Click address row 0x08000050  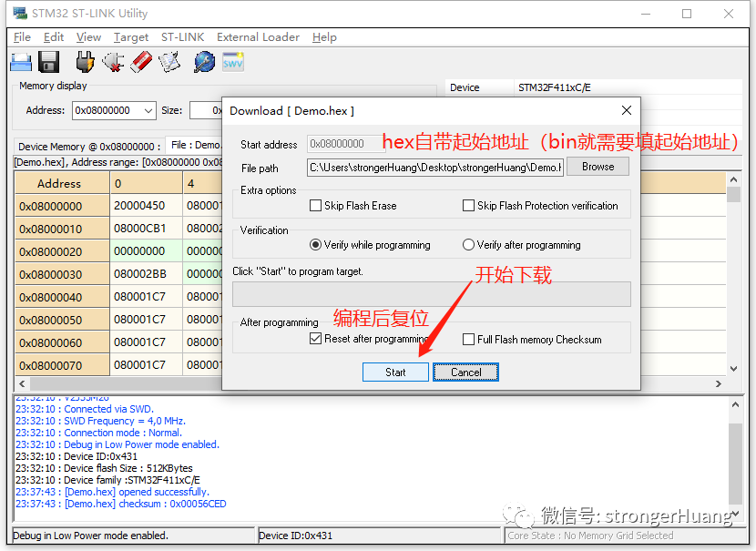point(62,320)
